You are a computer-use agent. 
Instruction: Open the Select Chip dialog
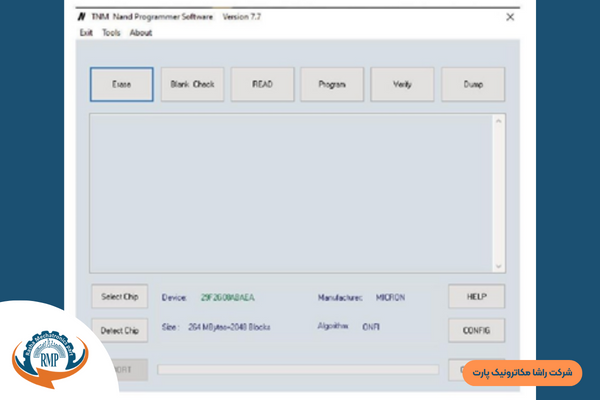pyautogui.click(x=120, y=297)
